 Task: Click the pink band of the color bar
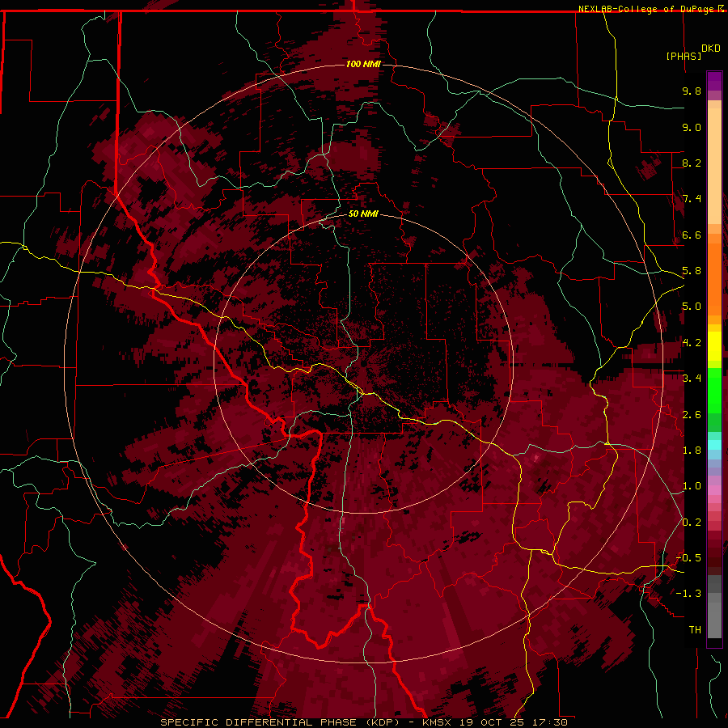coord(714,490)
